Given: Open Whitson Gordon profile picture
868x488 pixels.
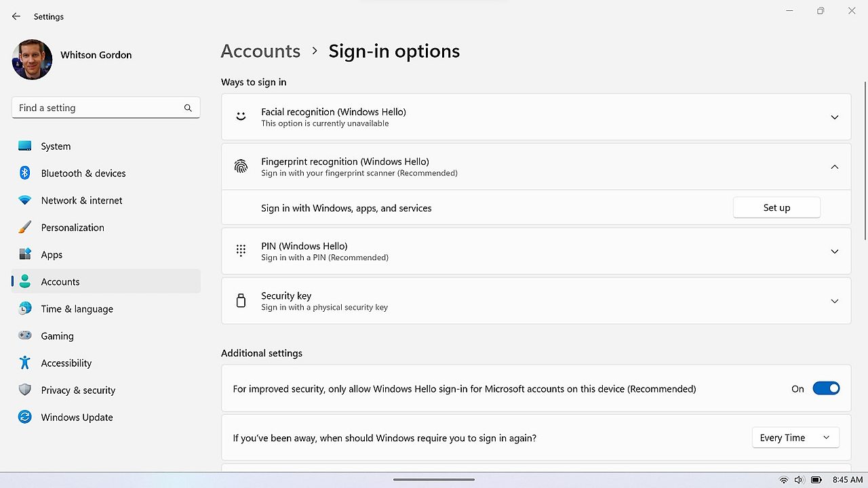Looking at the screenshot, I should pos(32,60).
